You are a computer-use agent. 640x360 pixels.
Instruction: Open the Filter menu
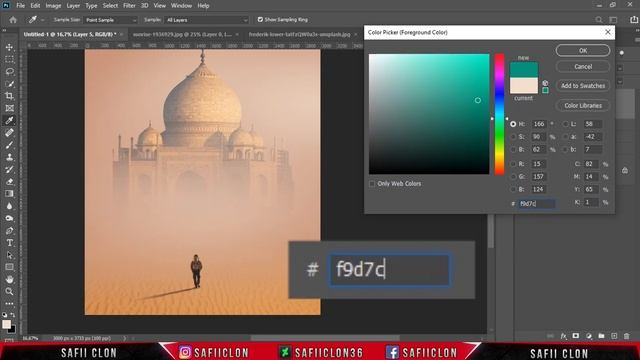129,6
